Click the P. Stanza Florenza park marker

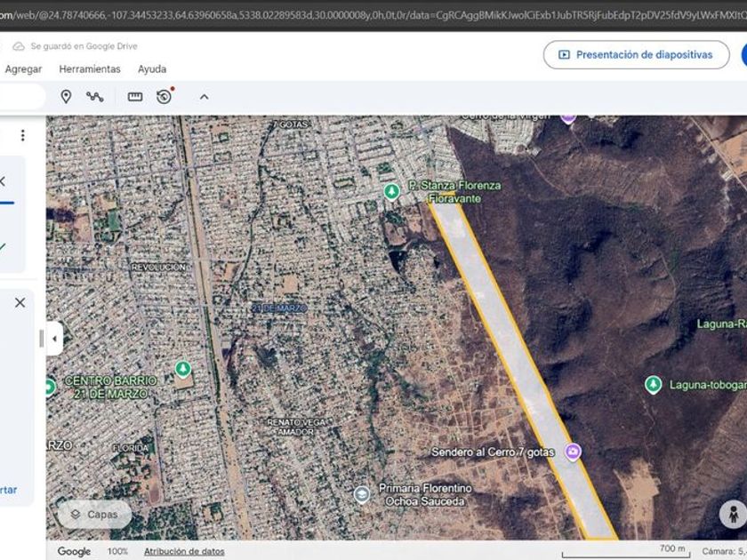tap(391, 191)
